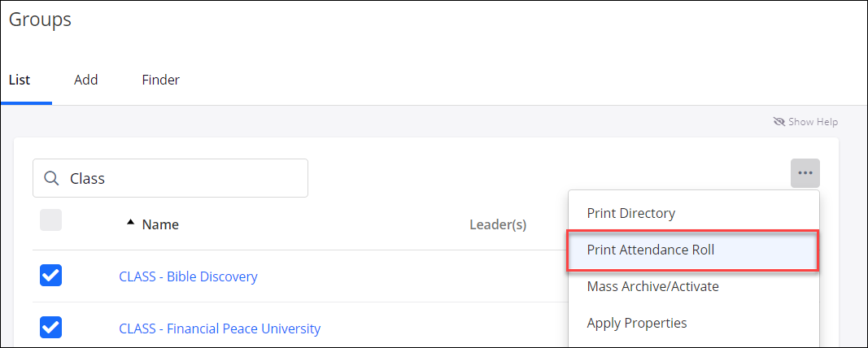Image resolution: width=868 pixels, height=348 pixels.
Task: Switch to the List tab
Action: click(x=20, y=80)
